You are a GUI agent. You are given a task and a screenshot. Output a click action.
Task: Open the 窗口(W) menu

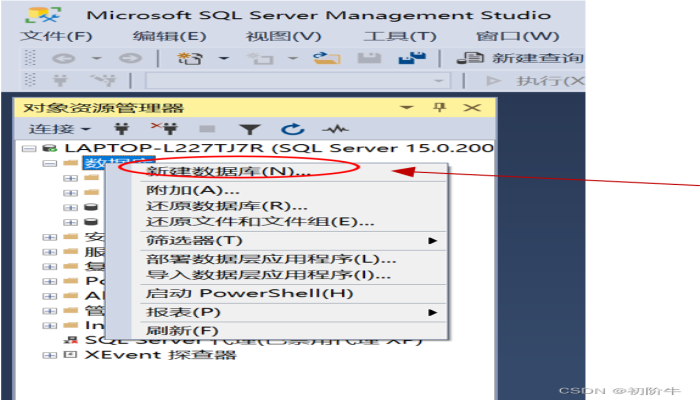click(517, 36)
